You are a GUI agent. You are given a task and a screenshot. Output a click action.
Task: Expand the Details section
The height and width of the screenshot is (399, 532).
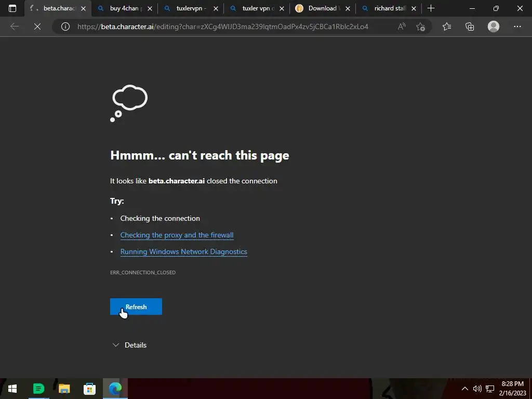click(129, 345)
